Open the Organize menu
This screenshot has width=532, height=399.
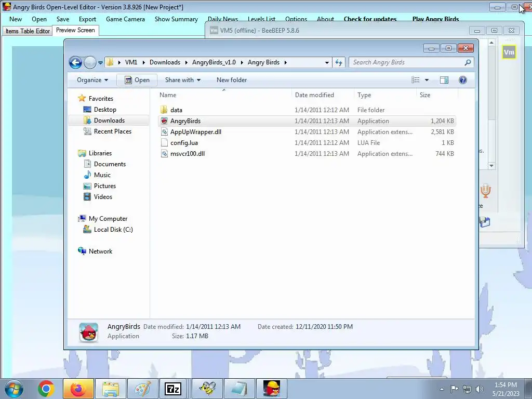pos(92,80)
